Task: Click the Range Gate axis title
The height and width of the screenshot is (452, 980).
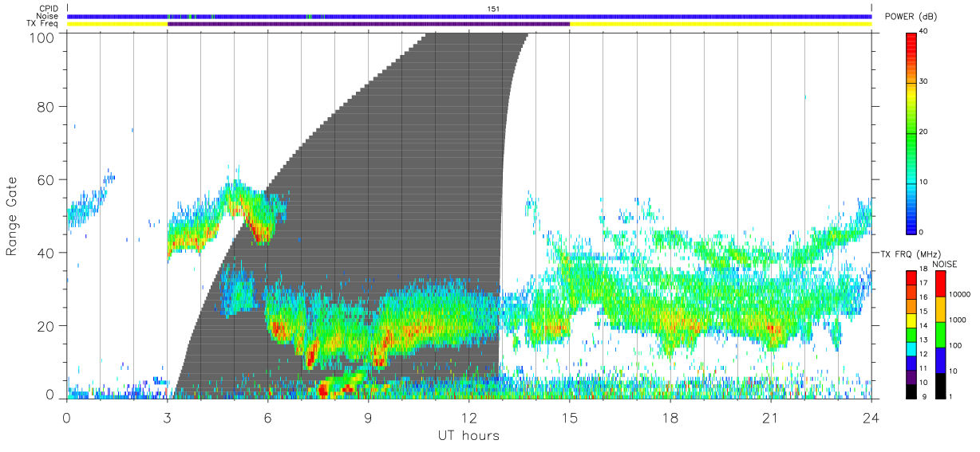Action: coord(13,216)
